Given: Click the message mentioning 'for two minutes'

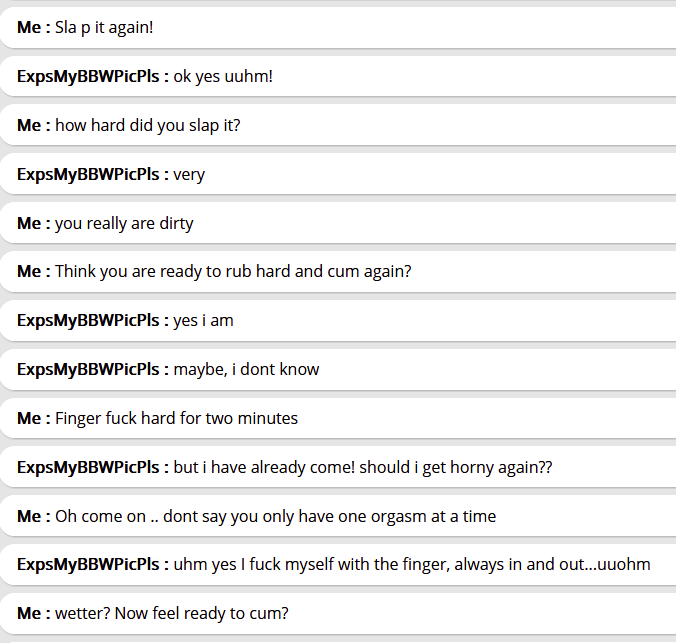Looking at the screenshot, I should 176,418.
